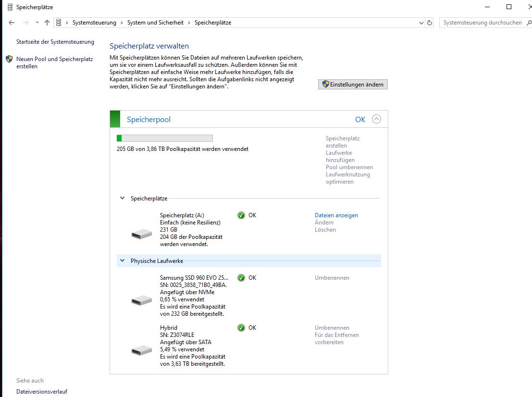The height and width of the screenshot is (397, 532).
Task: Click Speicherplätze window title icon
Action: pos(10,7)
